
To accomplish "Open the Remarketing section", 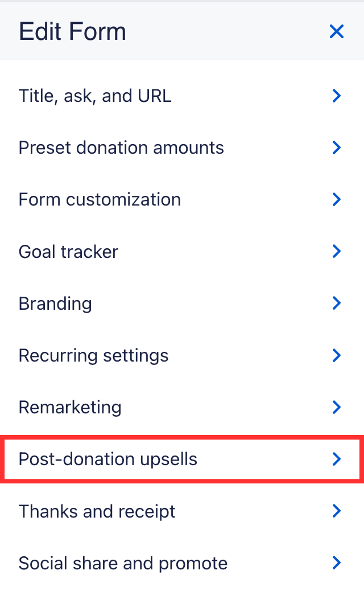I will tap(70, 407).
